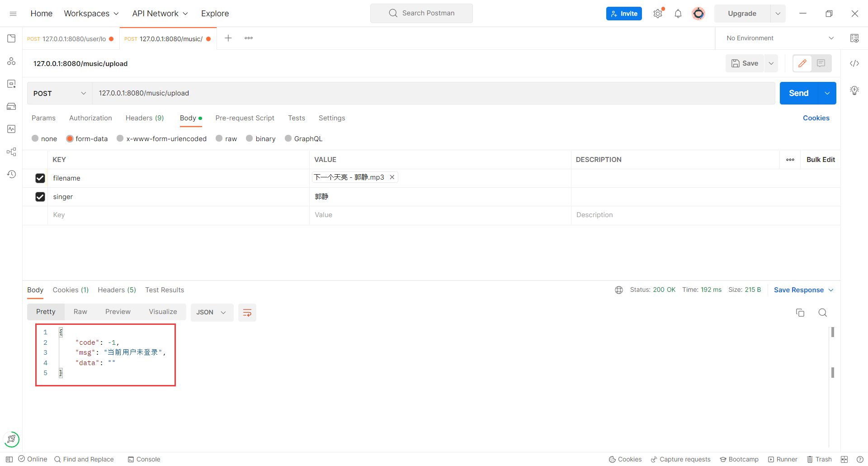This screenshot has height=466, width=868.
Task: Open the request info lightbulb icon
Action: click(x=854, y=90)
